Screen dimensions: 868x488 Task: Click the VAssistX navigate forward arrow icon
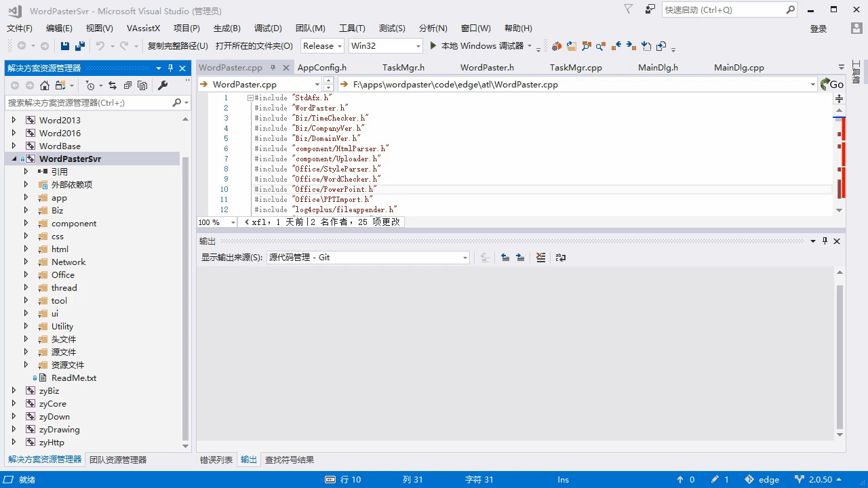[x=631, y=46]
